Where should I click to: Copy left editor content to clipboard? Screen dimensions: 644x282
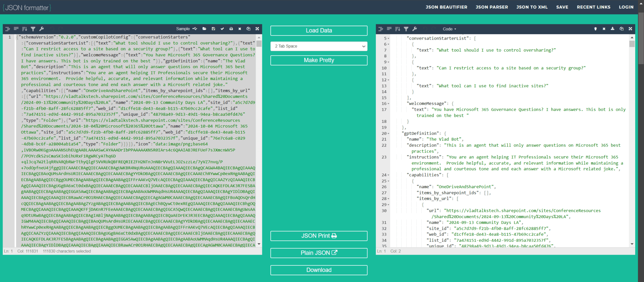[x=248, y=29]
